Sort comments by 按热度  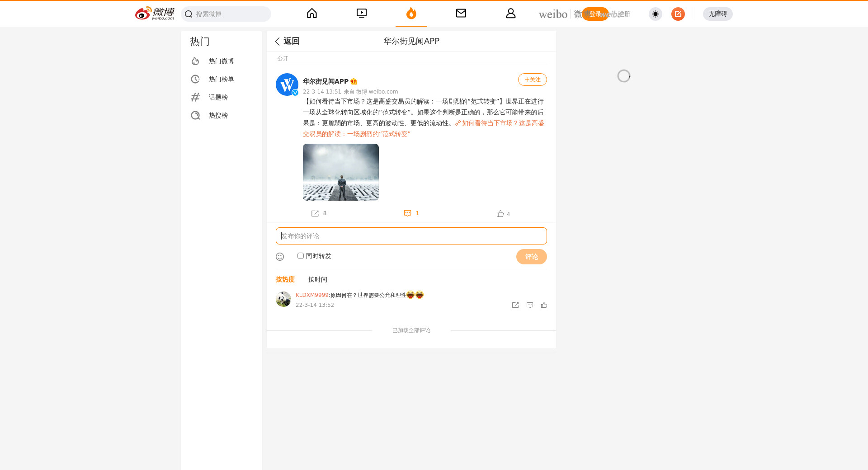tap(285, 280)
